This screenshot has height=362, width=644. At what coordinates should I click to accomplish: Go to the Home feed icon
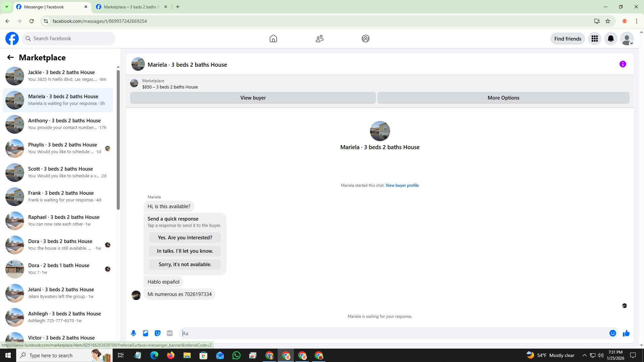(273, 39)
